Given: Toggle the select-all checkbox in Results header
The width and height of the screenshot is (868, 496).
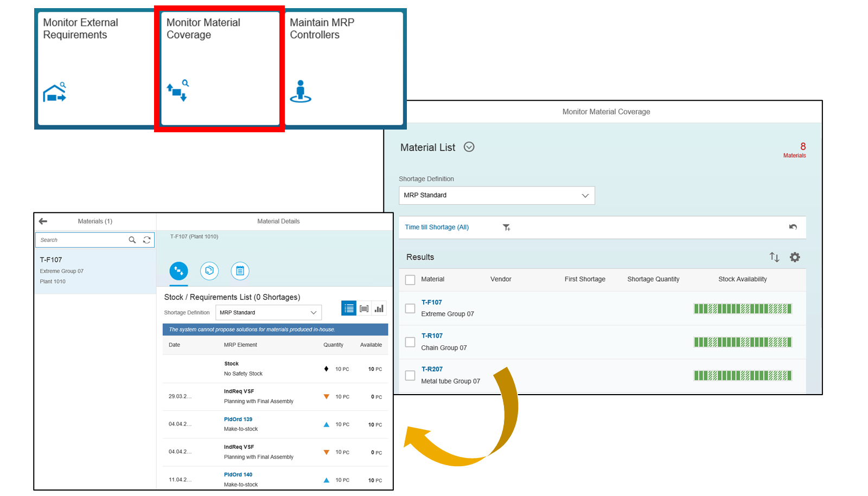Looking at the screenshot, I should click(410, 280).
